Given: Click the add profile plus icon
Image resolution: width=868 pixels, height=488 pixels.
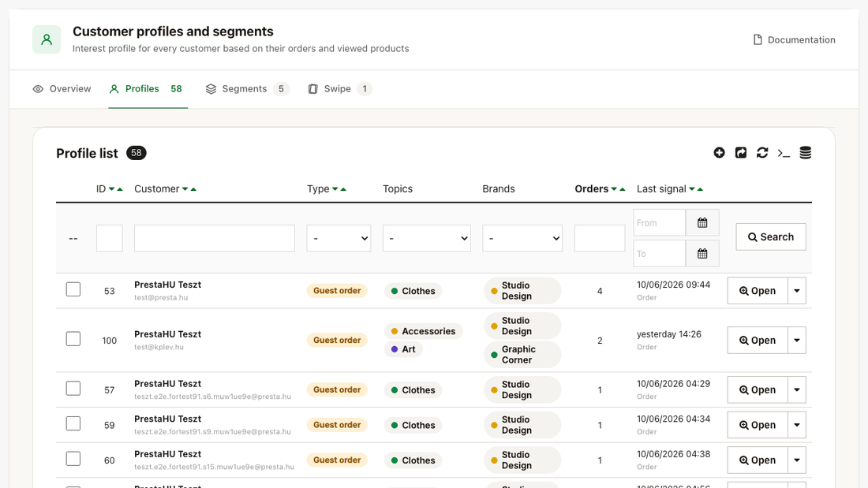Looking at the screenshot, I should coord(719,153).
